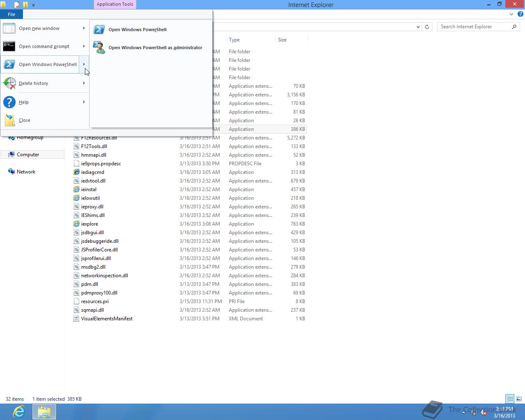This screenshot has height=420, width=525.
Task: Click the Delete history icon
Action: tap(9, 83)
